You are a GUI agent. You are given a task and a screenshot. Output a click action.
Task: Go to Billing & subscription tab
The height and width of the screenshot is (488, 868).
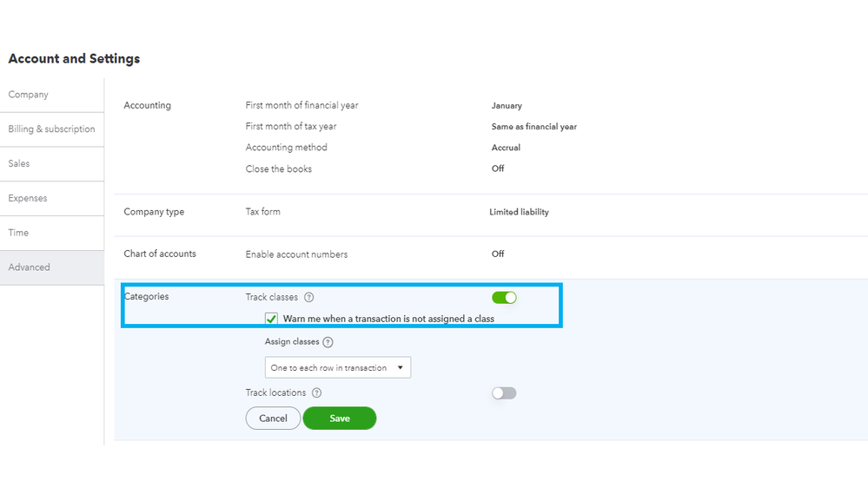coord(51,129)
